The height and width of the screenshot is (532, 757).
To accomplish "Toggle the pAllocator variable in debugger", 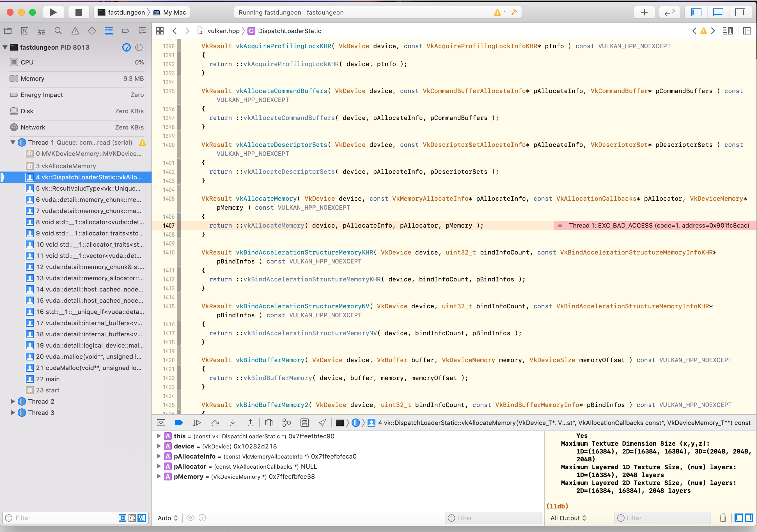I will click(x=159, y=466).
